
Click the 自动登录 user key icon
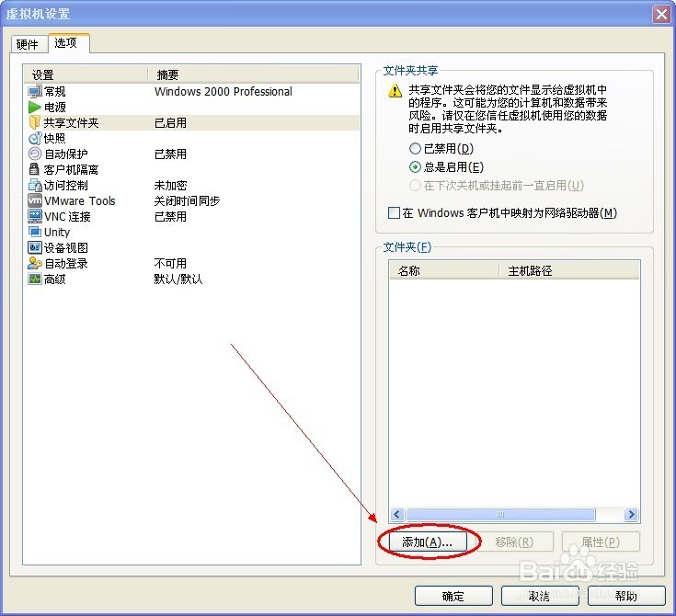click(x=35, y=263)
